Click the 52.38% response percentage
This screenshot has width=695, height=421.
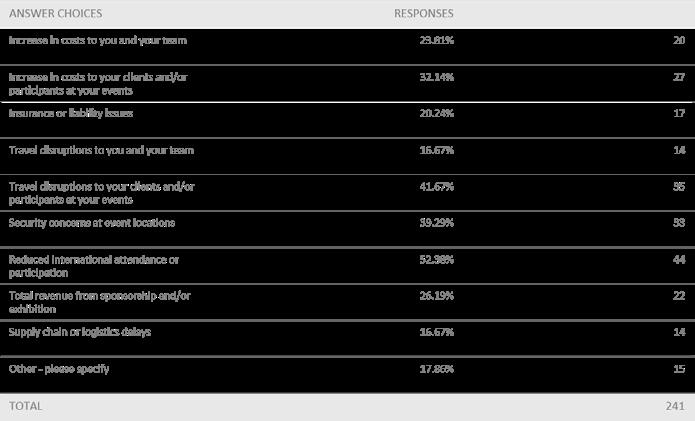coord(437,259)
